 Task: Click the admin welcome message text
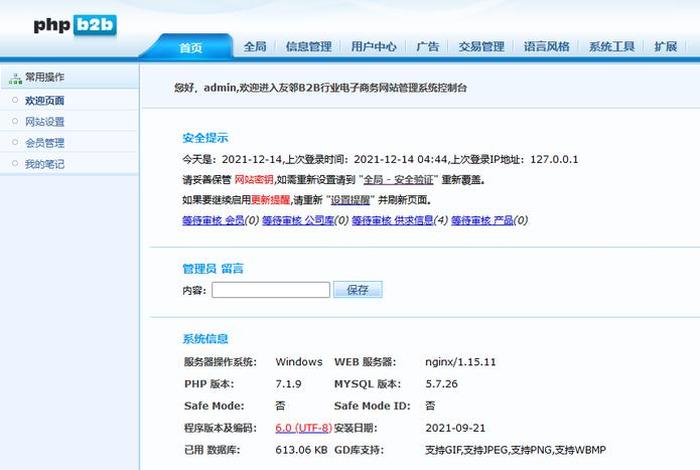point(321,87)
